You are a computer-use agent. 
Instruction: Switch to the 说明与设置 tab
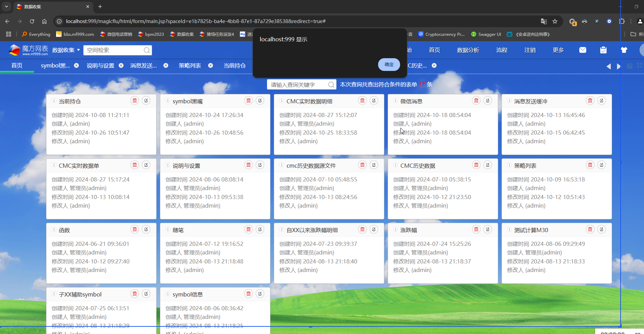[100, 65]
